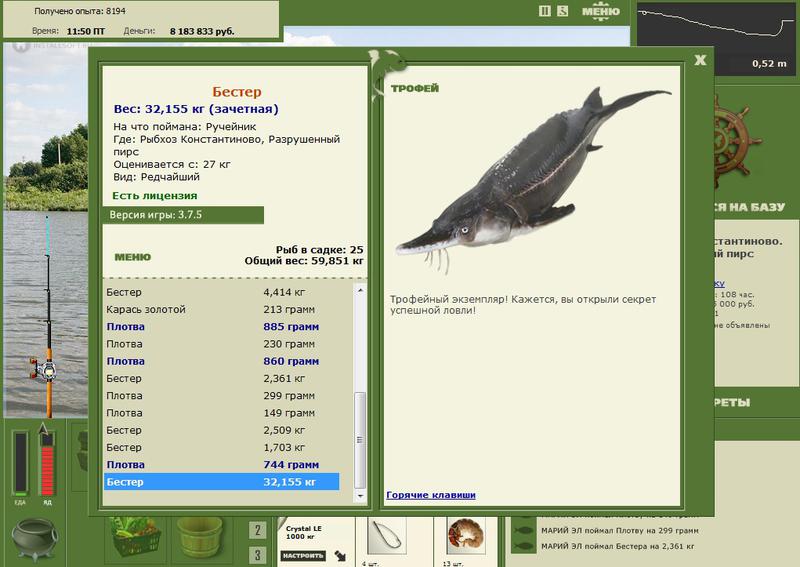The width and height of the screenshot is (800, 567).
Task: Open the Горячие клавиши link
Action: [x=431, y=495]
